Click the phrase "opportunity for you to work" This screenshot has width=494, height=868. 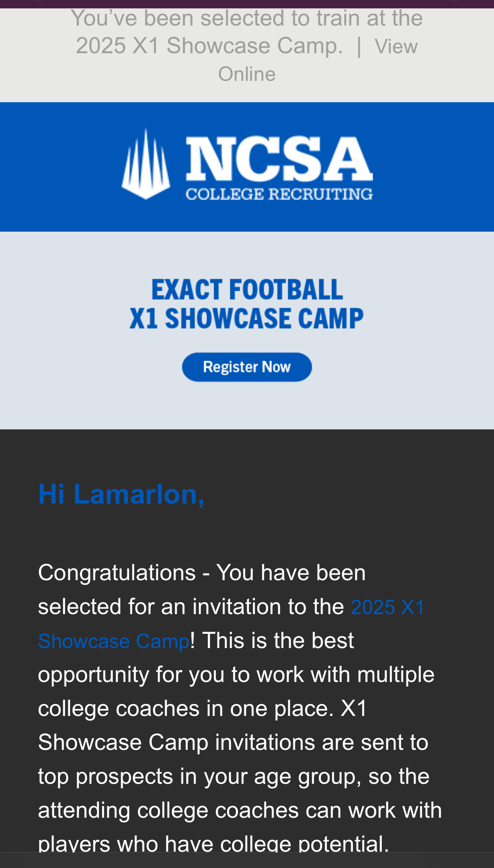(171, 674)
